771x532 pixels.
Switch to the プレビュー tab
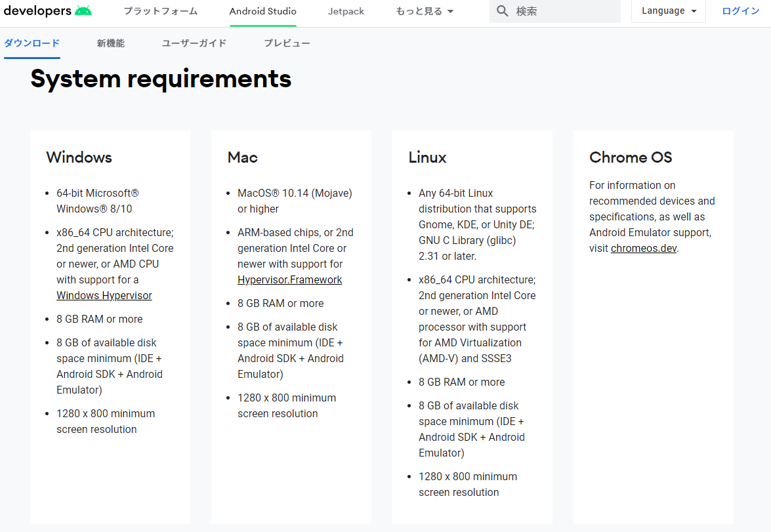coord(287,43)
